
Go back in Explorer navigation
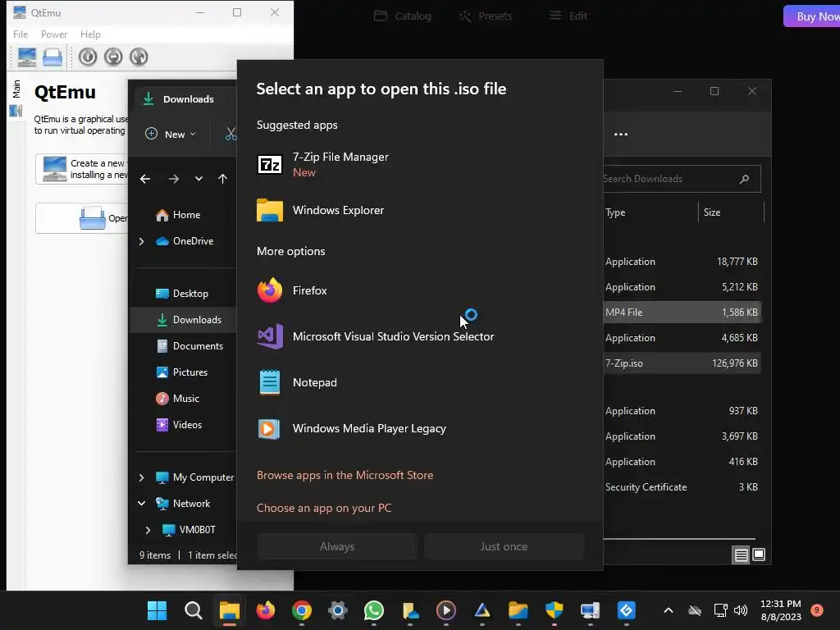coord(145,179)
